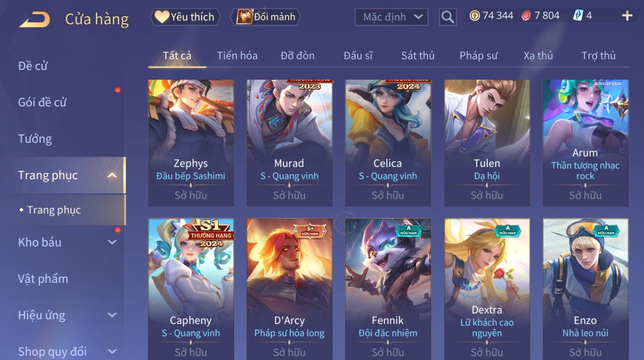Open the search magnifier icon
Viewport: 644px width, 360px height.
[x=448, y=17]
